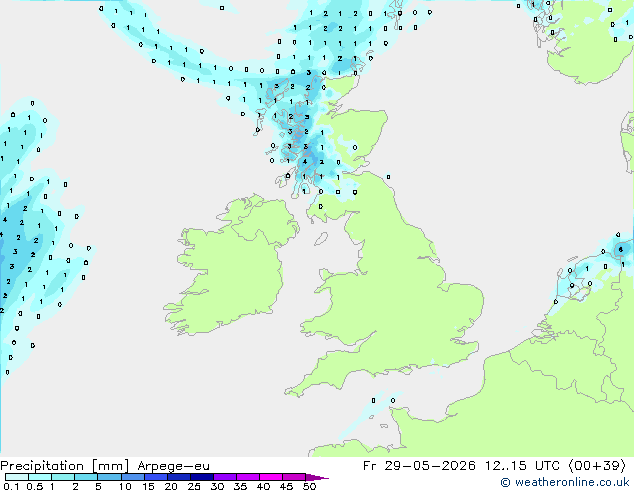Click the 1–2 mm legend color swatch
Screen dimensions: 634x490
click(63, 477)
